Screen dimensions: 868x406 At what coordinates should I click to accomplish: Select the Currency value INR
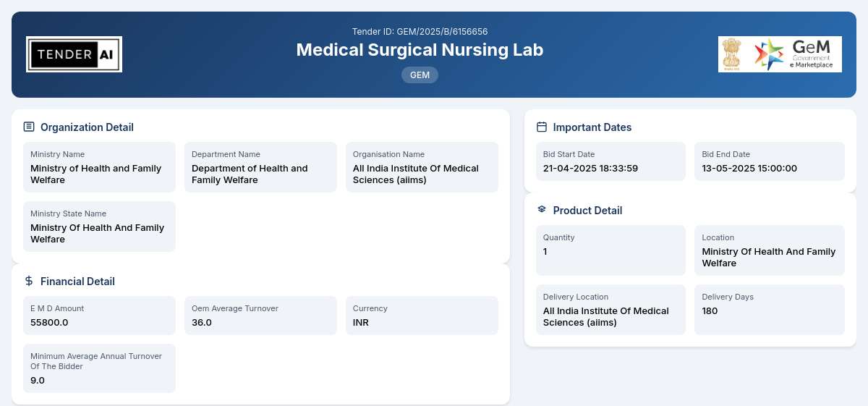361,323
